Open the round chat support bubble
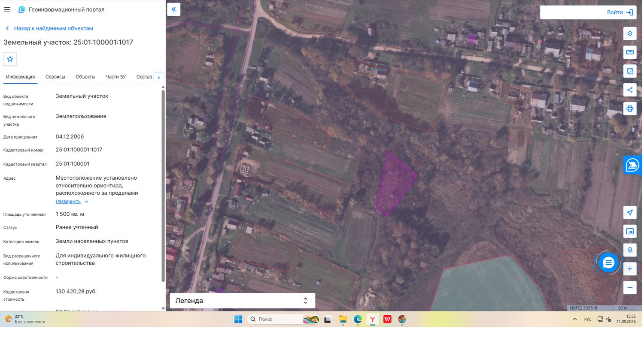This screenshot has height=362, width=644. point(608,263)
